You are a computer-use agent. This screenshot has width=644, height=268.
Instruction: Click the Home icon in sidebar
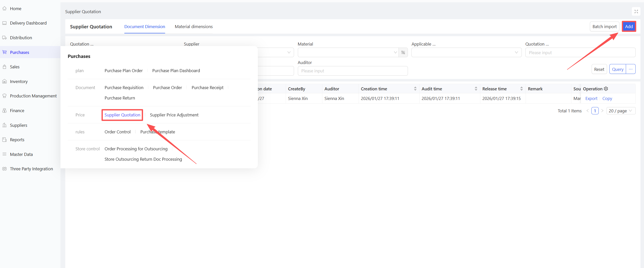coord(5,9)
